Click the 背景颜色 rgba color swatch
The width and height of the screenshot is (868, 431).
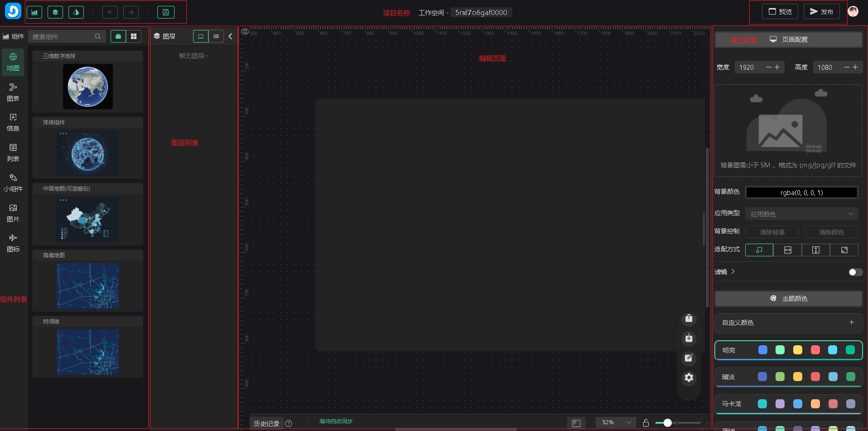[801, 192]
